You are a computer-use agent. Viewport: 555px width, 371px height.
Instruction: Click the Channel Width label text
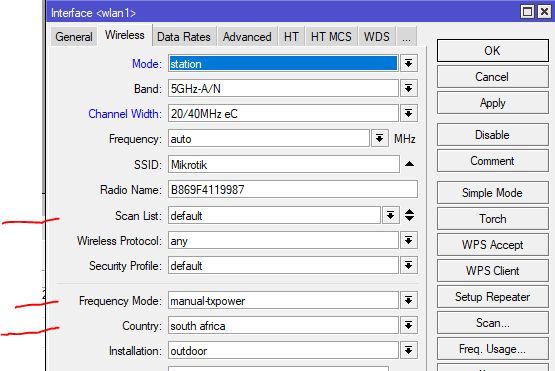125,114
